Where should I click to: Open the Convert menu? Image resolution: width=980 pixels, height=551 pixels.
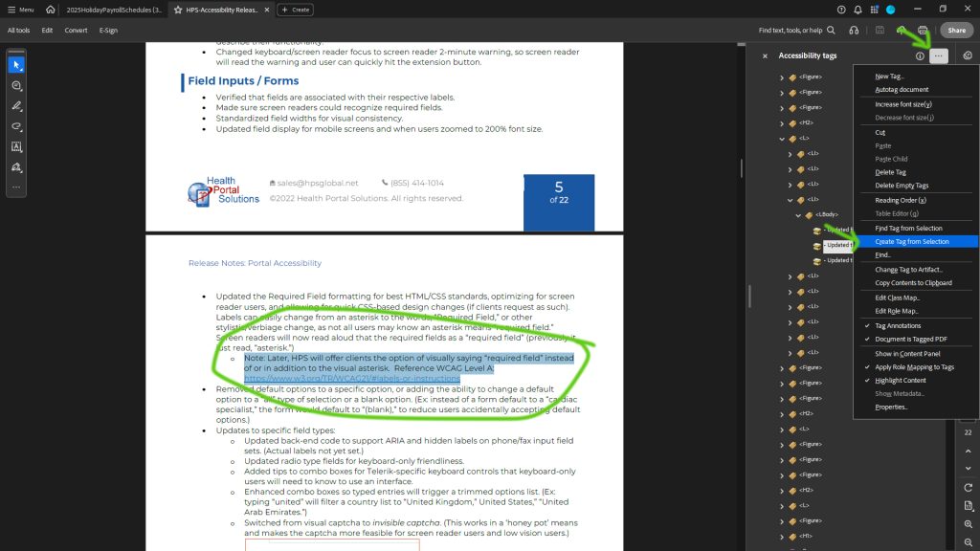[x=76, y=30]
